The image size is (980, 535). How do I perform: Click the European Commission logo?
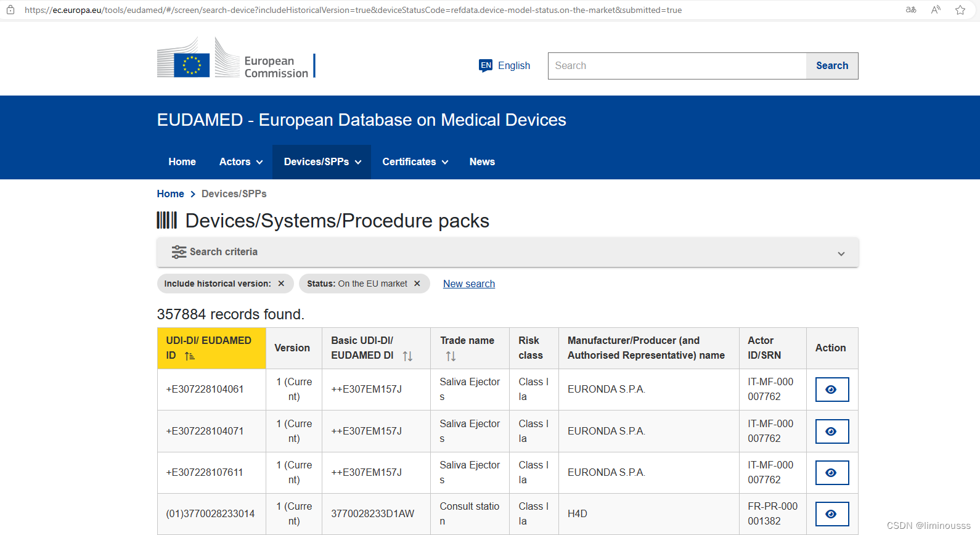(x=236, y=58)
